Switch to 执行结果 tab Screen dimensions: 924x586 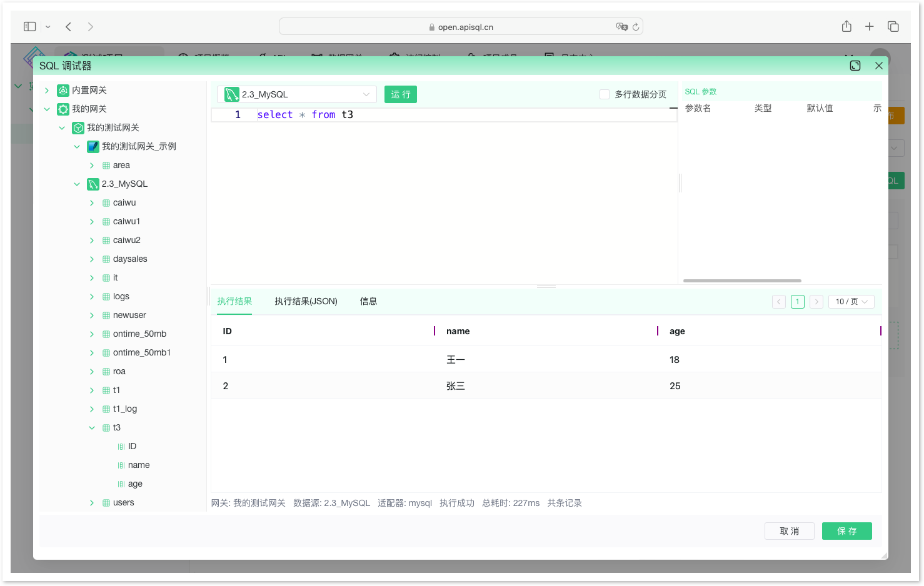234,301
